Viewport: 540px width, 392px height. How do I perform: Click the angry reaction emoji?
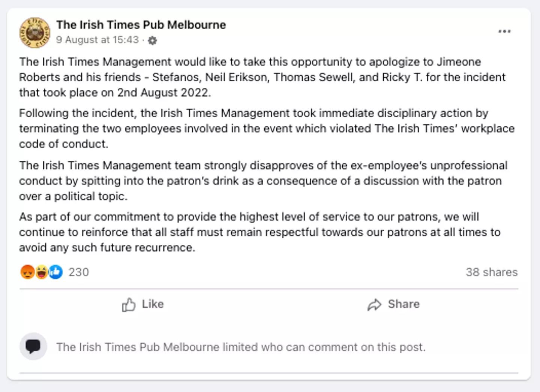[x=27, y=272]
